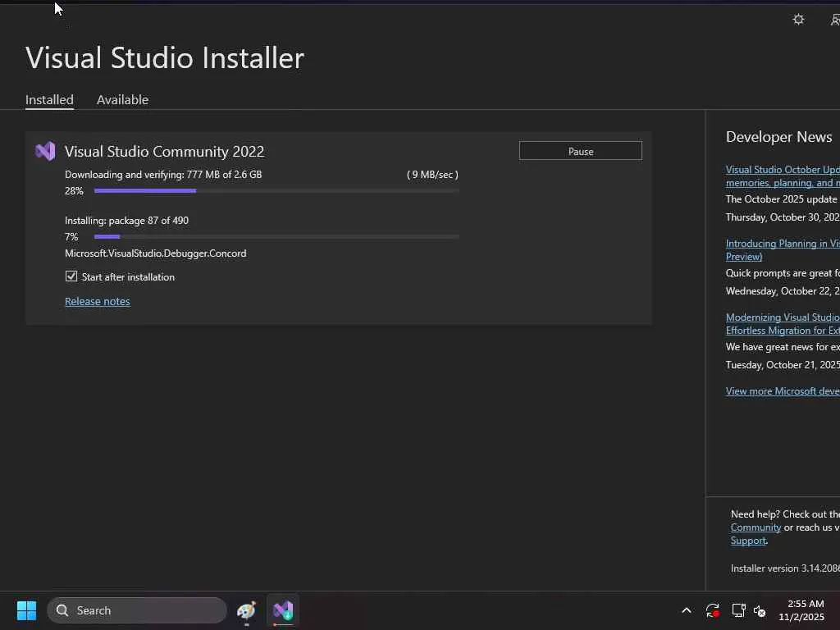Screen dimensions: 840x630
Task: Open the clock and date flyout
Action: pyautogui.click(x=802, y=610)
